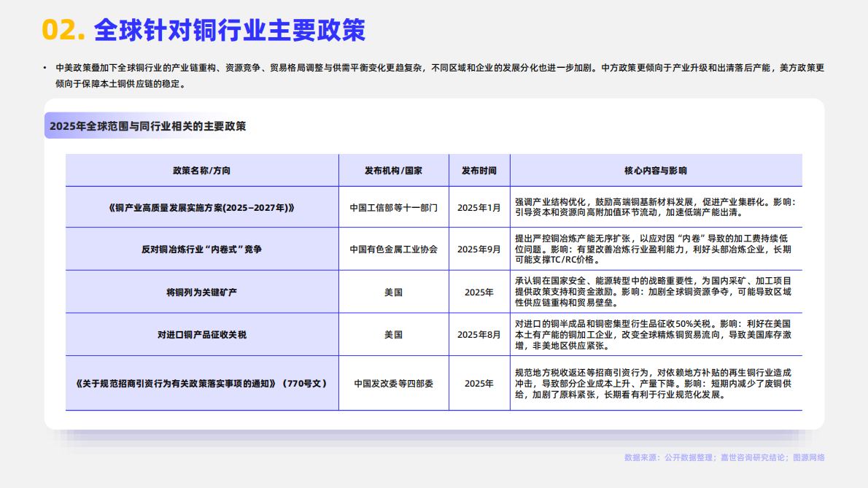Screen dimensions: 868x488
Task: Click the 中国有色金属工业协会 cell
Action: [x=394, y=249]
